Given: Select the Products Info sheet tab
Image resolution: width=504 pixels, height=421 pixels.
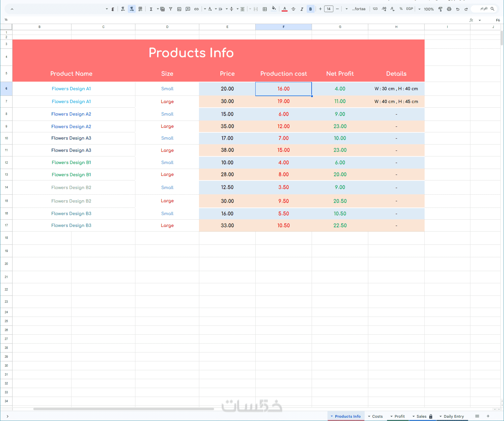Looking at the screenshot, I should [x=346, y=416].
